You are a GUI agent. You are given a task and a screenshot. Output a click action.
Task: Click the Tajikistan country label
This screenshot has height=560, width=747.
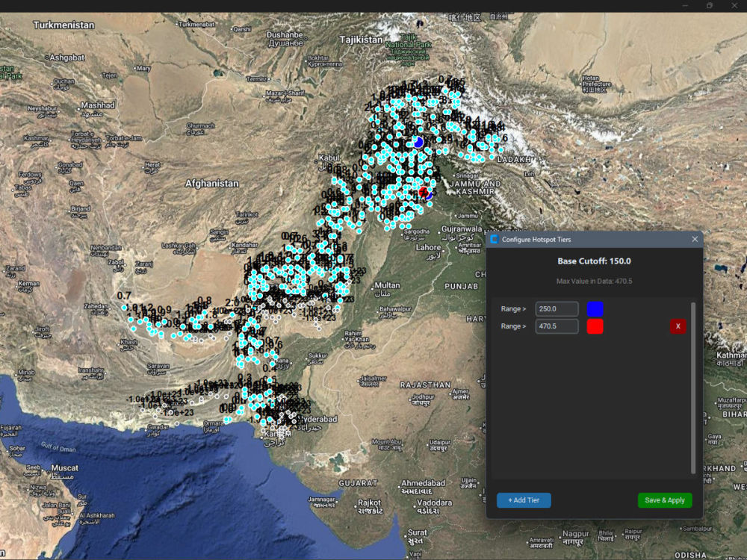point(361,40)
